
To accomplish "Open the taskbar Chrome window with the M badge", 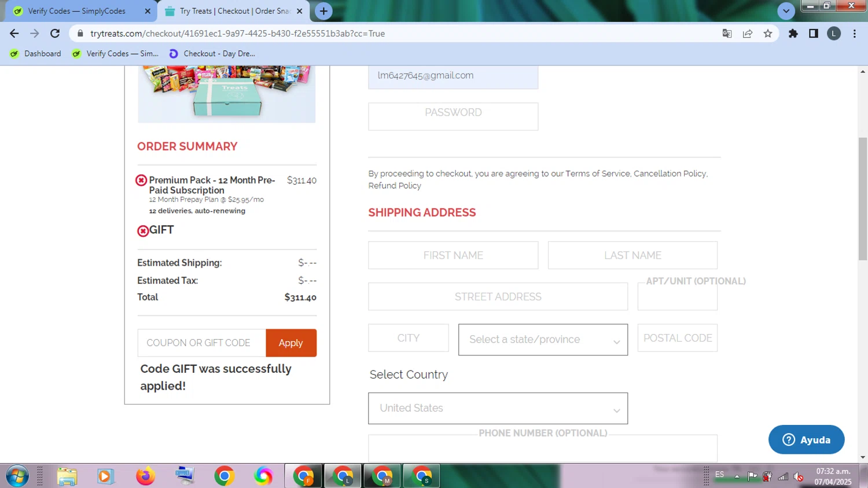I will click(382, 476).
